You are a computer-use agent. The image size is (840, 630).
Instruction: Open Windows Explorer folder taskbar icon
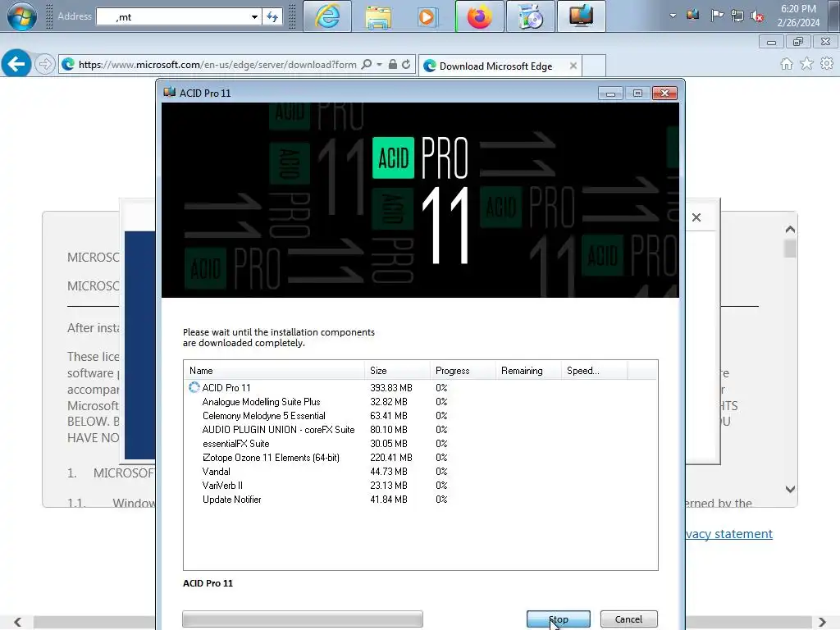[x=377, y=16]
